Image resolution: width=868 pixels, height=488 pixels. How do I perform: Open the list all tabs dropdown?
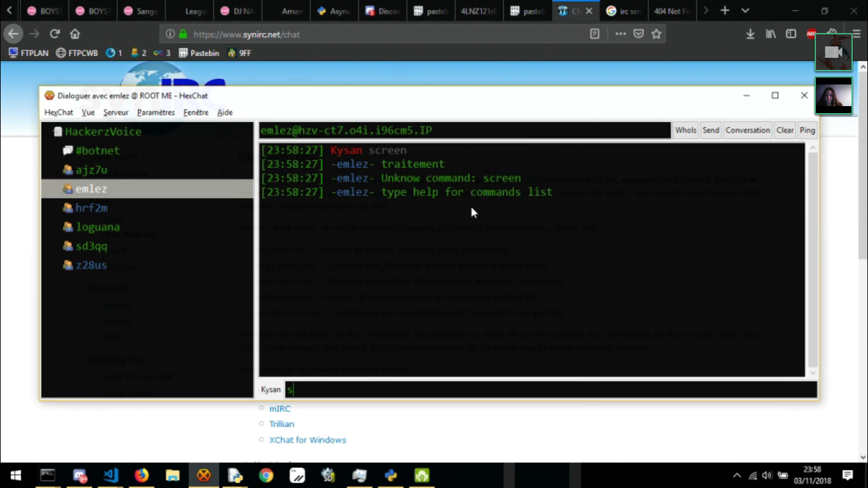click(x=745, y=11)
